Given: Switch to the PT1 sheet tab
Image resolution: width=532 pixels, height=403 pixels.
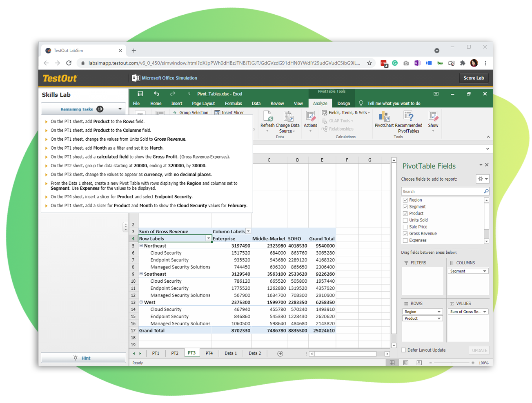Looking at the screenshot, I should pos(156,353).
